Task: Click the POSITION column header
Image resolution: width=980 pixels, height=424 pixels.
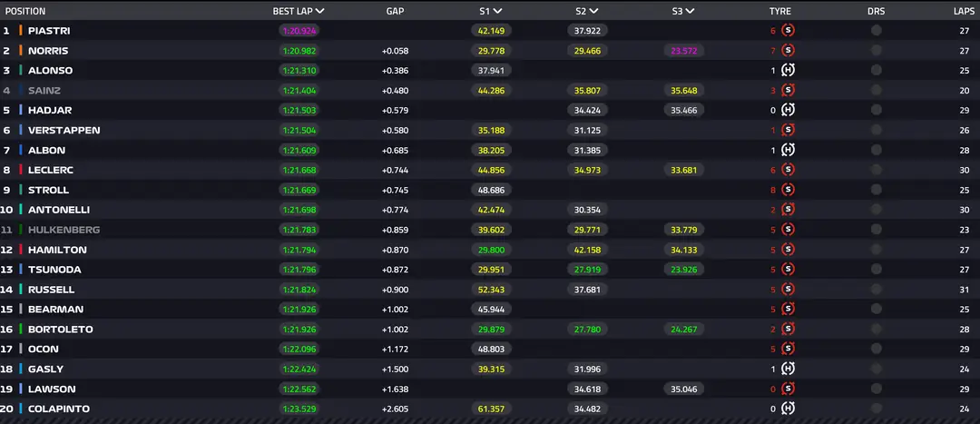Action: point(25,11)
